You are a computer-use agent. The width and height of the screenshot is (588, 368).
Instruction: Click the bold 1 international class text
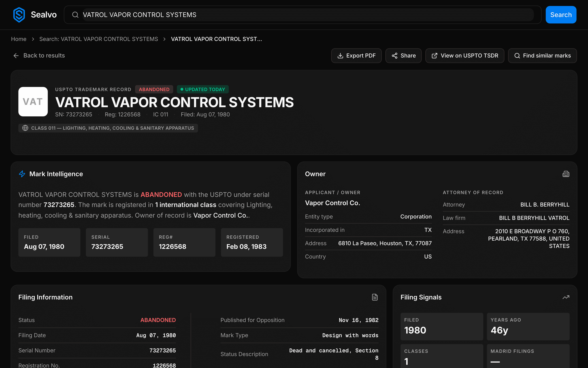(x=186, y=205)
